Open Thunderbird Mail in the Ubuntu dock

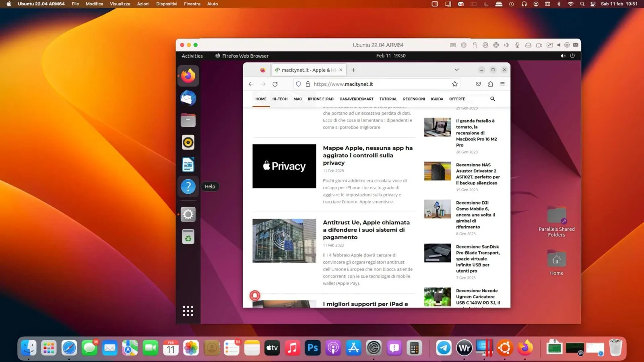tap(188, 98)
